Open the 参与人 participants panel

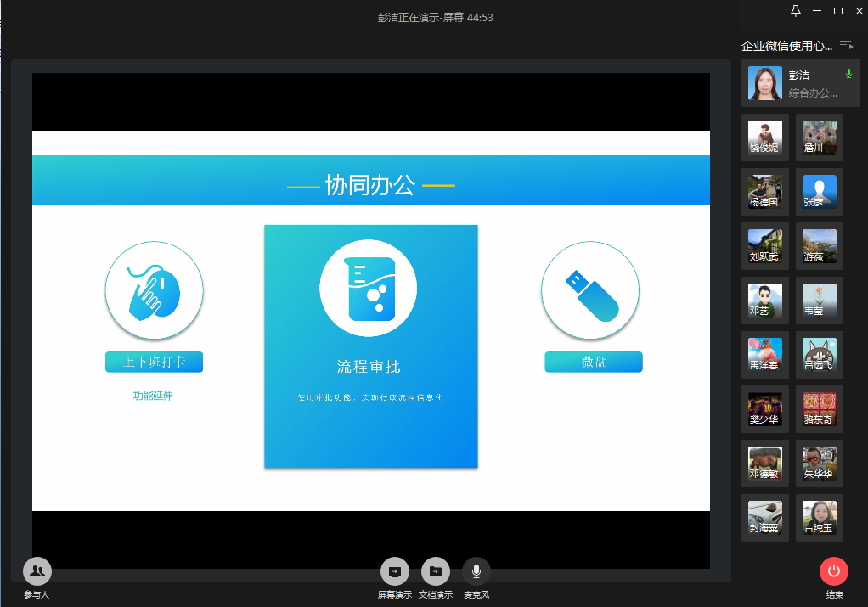coord(37,571)
